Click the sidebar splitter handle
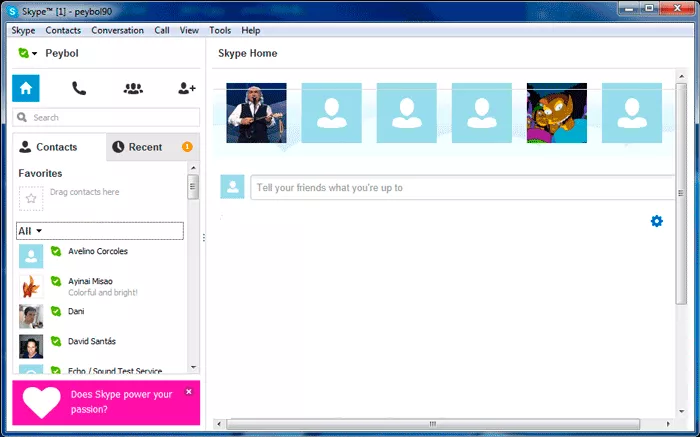Screen dimensions: 700x437 pyautogui.click(x=204, y=237)
